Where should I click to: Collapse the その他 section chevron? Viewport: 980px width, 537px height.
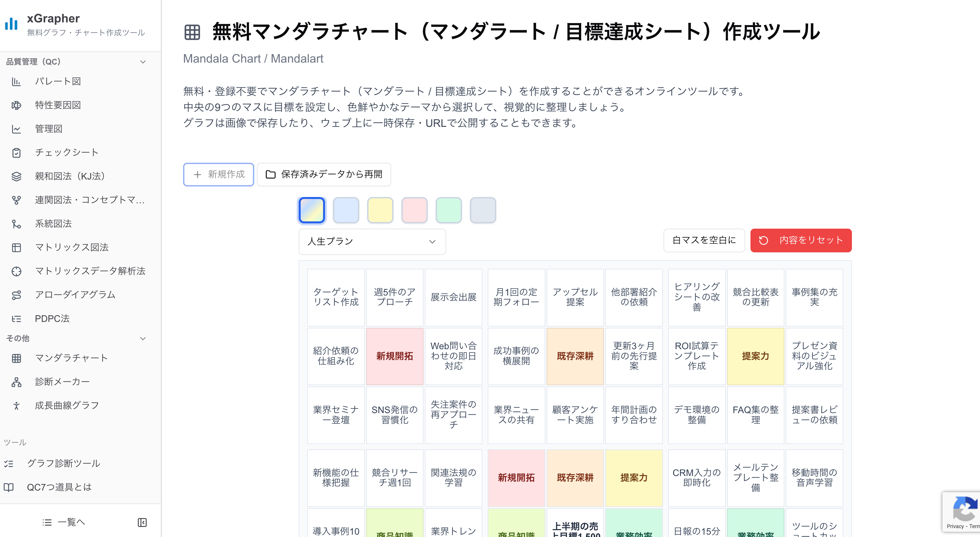tap(143, 338)
